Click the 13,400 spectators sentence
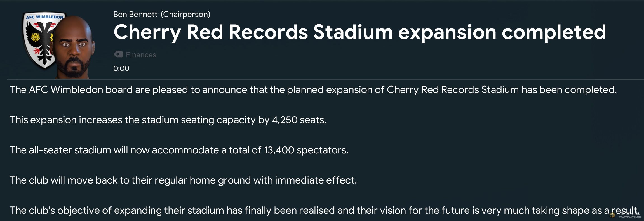This screenshot has height=221, width=644. (179, 150)
